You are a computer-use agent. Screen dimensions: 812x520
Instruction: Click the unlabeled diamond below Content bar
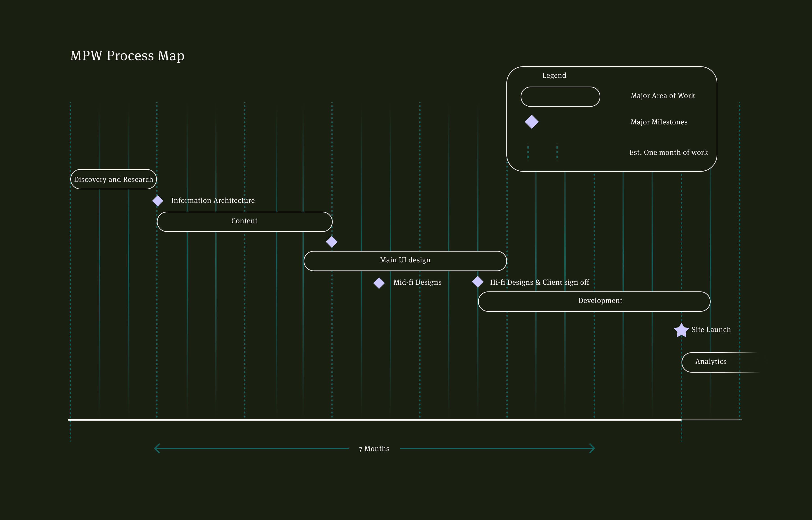pos(332,242)
